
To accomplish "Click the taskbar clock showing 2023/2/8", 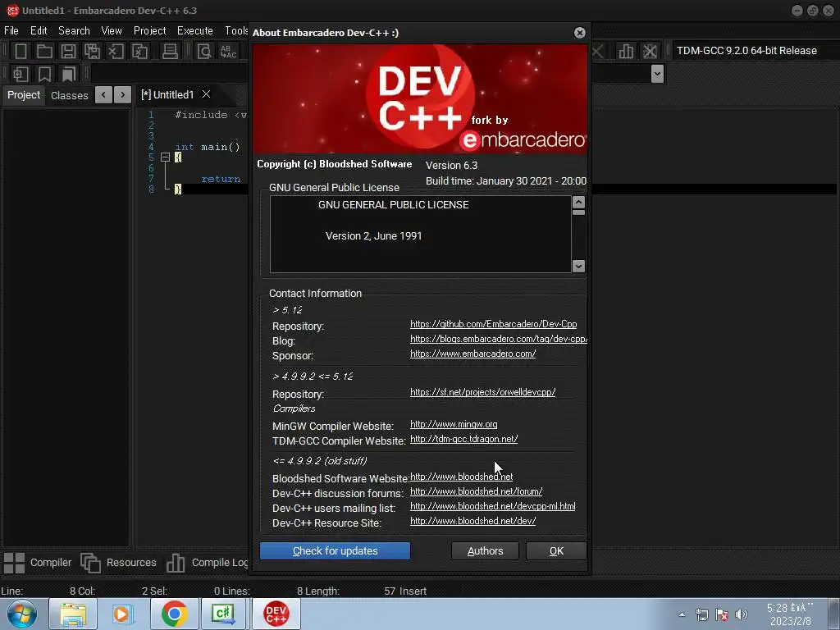I will click(790, 614).
